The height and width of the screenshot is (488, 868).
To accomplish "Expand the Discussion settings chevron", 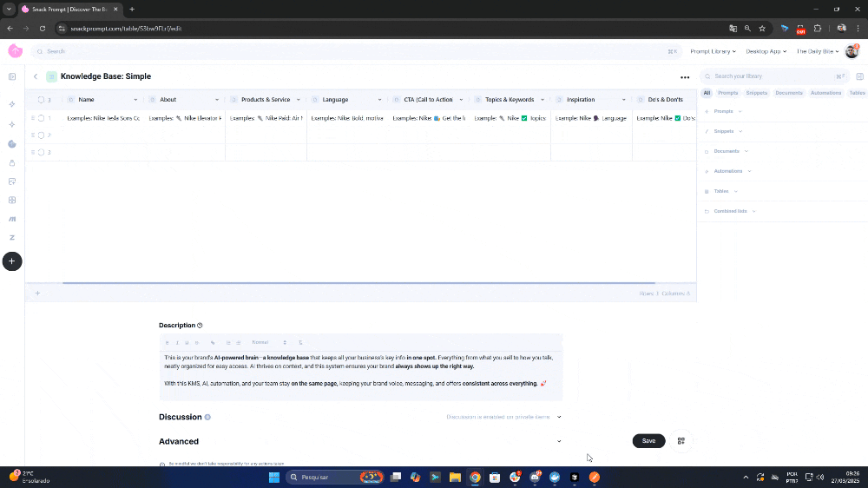I will tap(559, 417).
